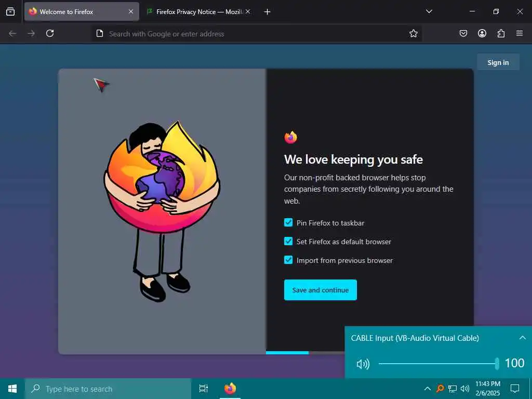Click the Sign in button

[x=498, y=62]
